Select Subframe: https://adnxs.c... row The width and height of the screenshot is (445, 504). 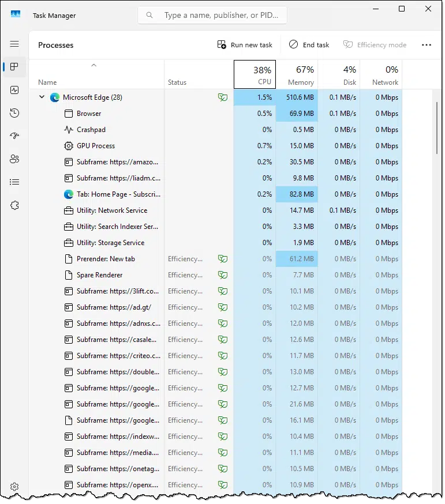click(216, 324)
